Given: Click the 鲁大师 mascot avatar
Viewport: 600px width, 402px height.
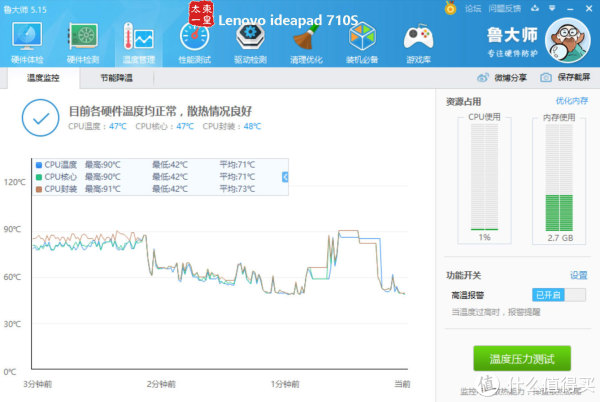Looking at the screenshot, I should click(567, 40).
